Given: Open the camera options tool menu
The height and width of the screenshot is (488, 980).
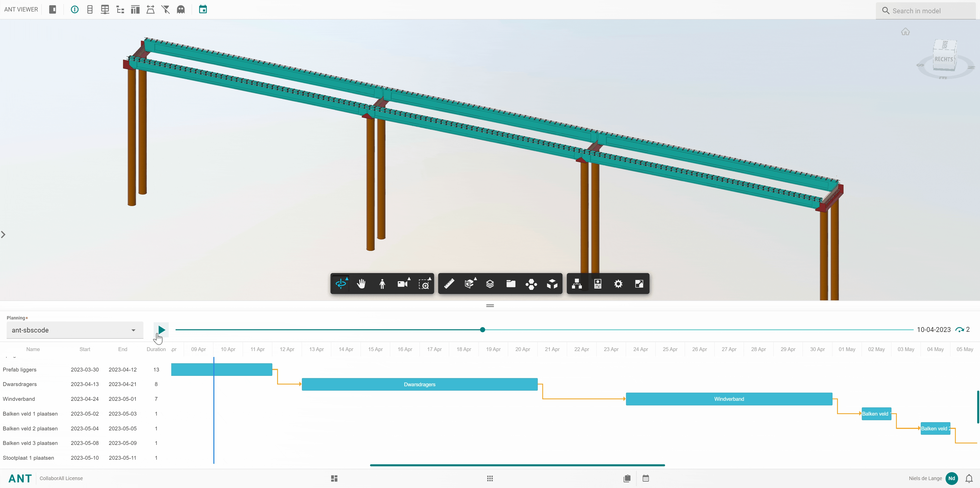Looking at the screenshot, I should [403, 284].
